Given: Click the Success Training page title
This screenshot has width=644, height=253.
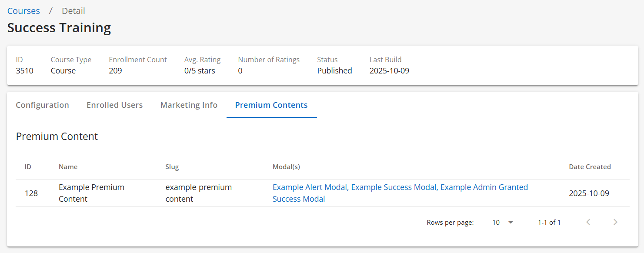Looking at the screenshot, I should pos(59,28).
